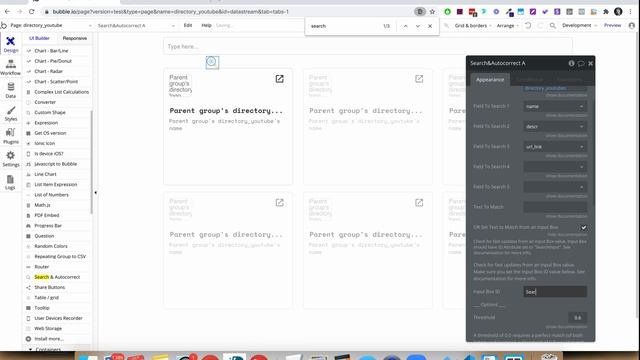Open the user account icon
640x360 pixels.
pos(632,25)
